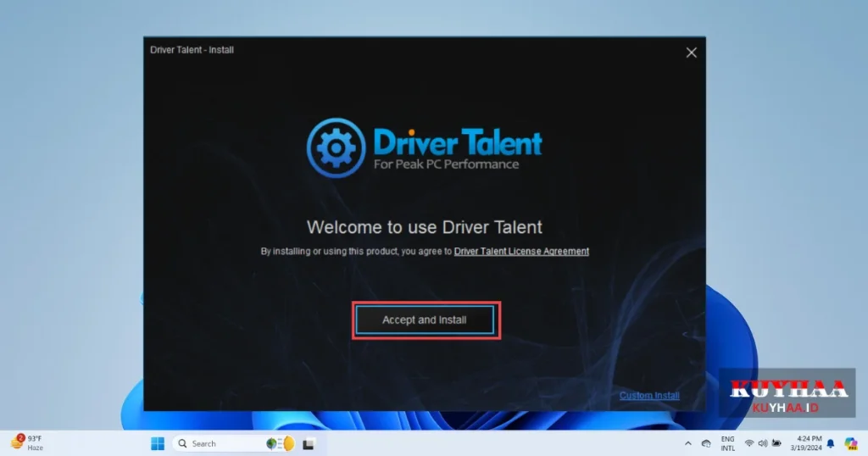This screenshot has width=868, height=456.
Task: Open the Driver Talent License Agreement link
Action: click(521, 251)
